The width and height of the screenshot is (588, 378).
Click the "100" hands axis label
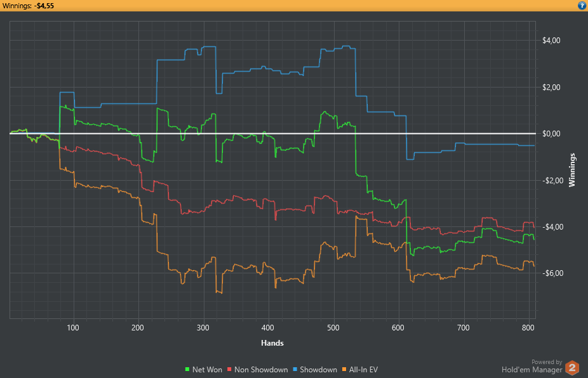(73, 328)
